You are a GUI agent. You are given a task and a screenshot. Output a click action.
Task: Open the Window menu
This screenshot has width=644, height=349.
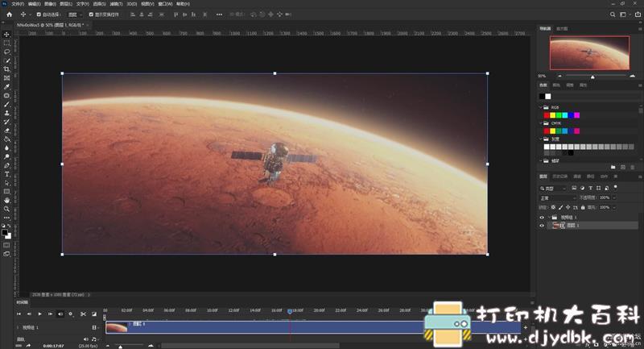coord(165,4)
